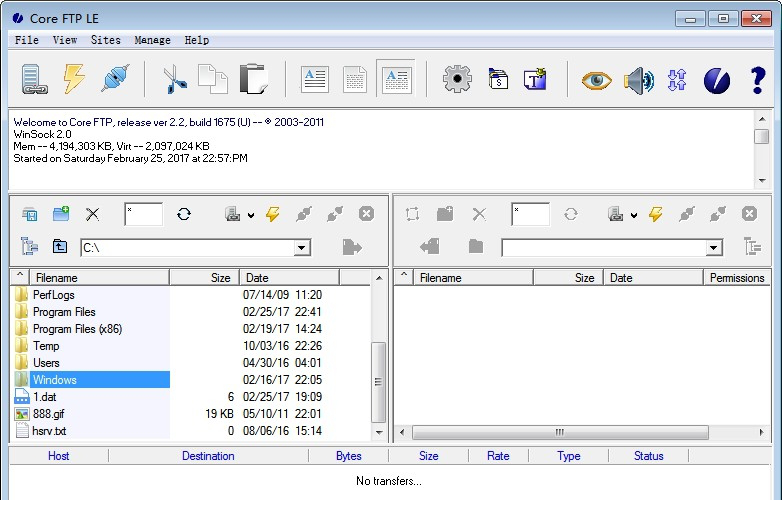
Task: Open the Help menu
Action: point(196,40)
